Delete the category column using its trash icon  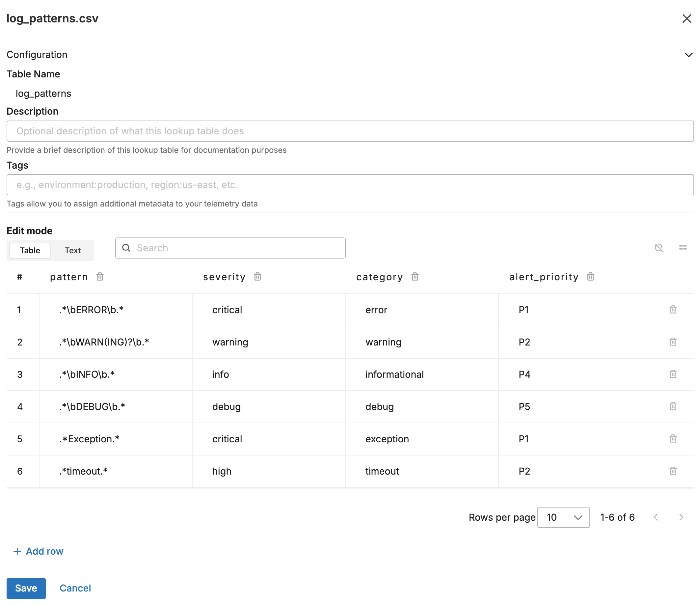(x=415, y=277)
